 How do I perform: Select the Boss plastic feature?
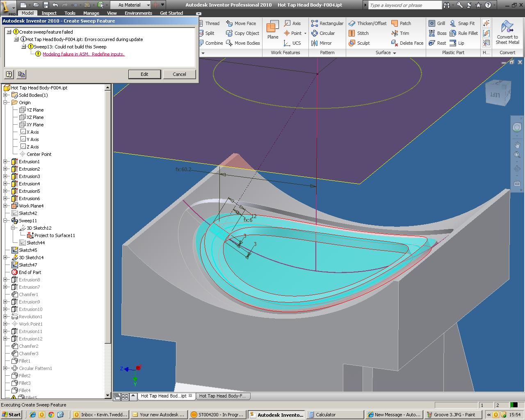[437, 33]
